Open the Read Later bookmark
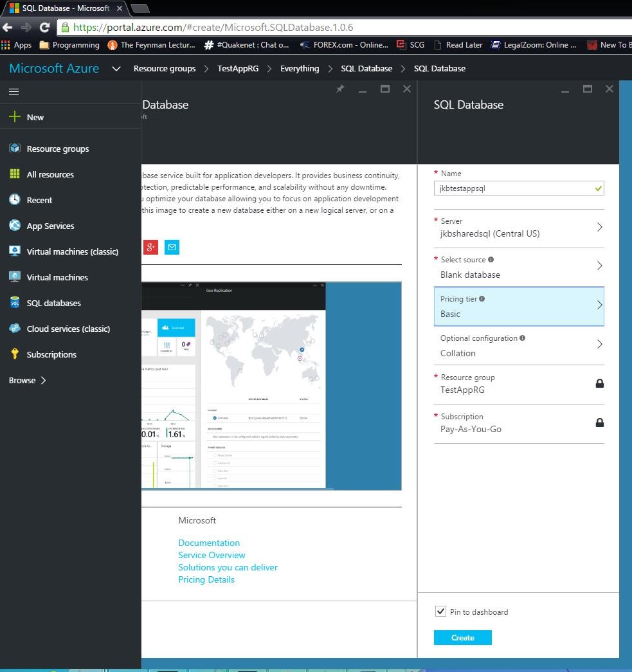632x672 pixels. click(458, 44)
